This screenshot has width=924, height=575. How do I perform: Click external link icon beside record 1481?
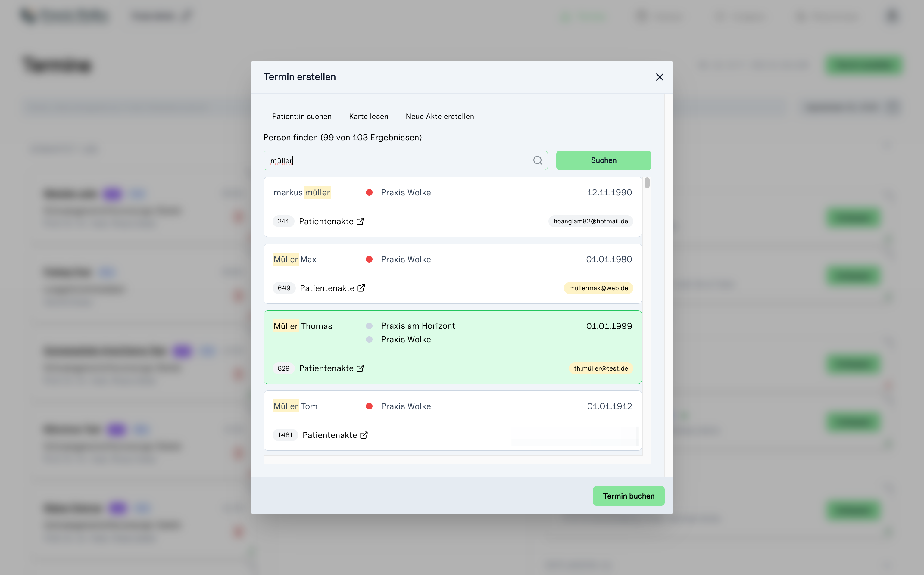364,435
